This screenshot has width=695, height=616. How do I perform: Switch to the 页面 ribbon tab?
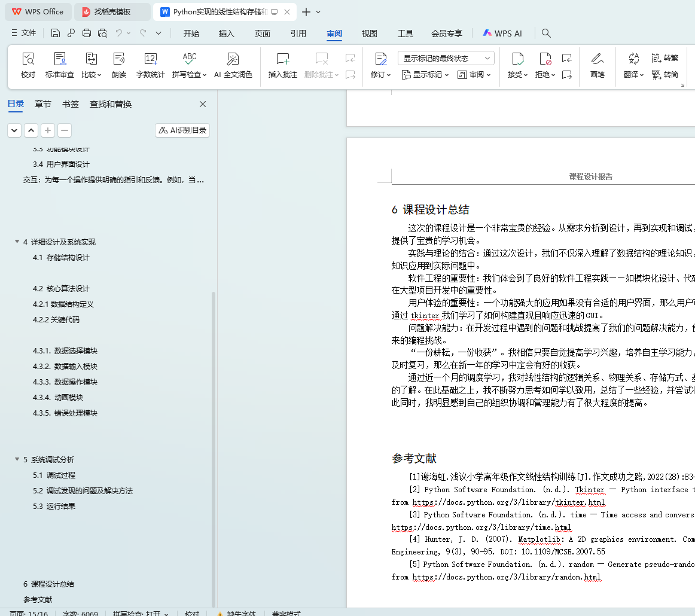pos(263,33)
